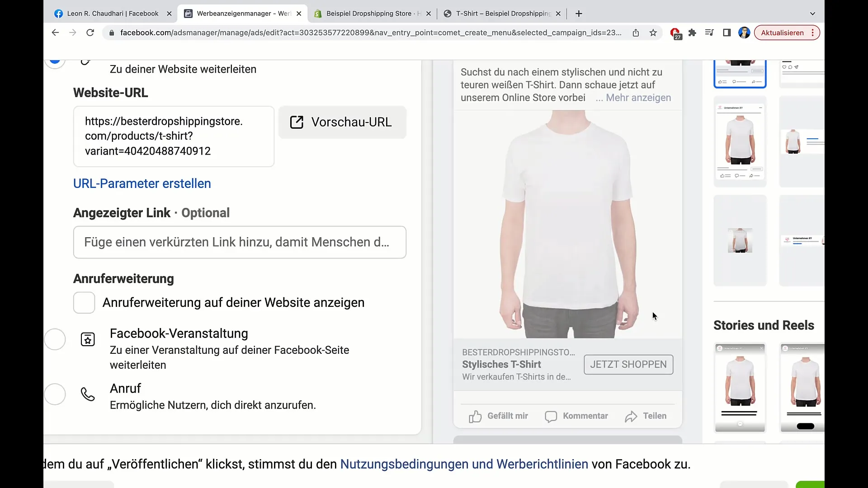Open the red adblock extension icon
The image size is (868, 488).
[x=675, y=33]
